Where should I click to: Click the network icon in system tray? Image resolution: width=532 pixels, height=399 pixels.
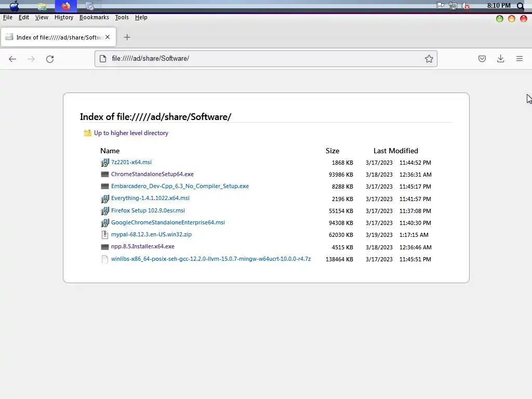[x=453, y=6]
